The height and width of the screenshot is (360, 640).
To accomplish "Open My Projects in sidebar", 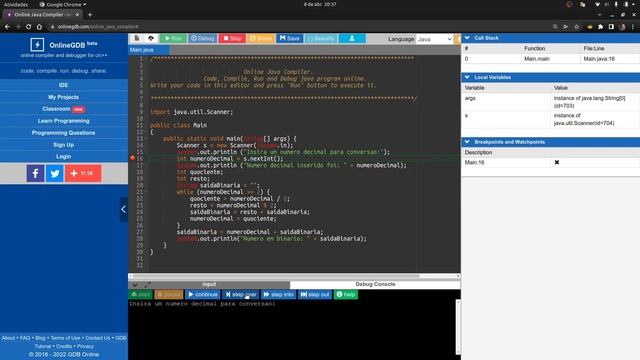I will tap(63, 97).
